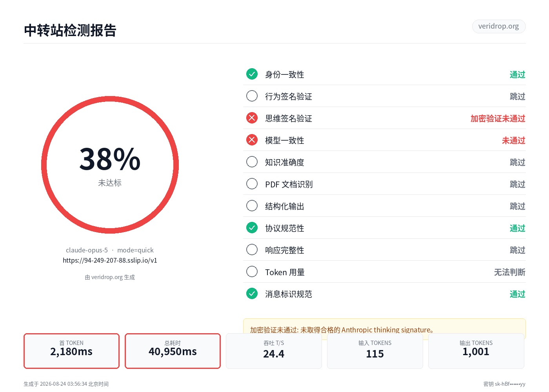Click the green check icon beside 协议规范性
This screenshot has width=549, height=392.
[252, 228]
